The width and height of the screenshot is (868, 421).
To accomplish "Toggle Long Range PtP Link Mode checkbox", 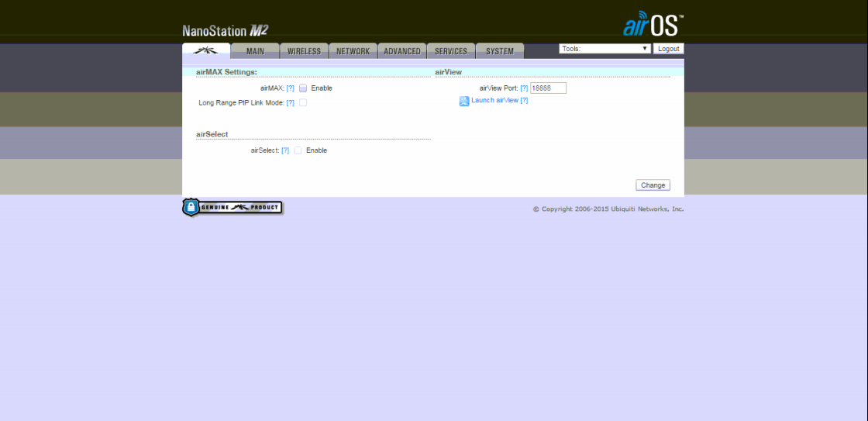I will tap(303, 102).
